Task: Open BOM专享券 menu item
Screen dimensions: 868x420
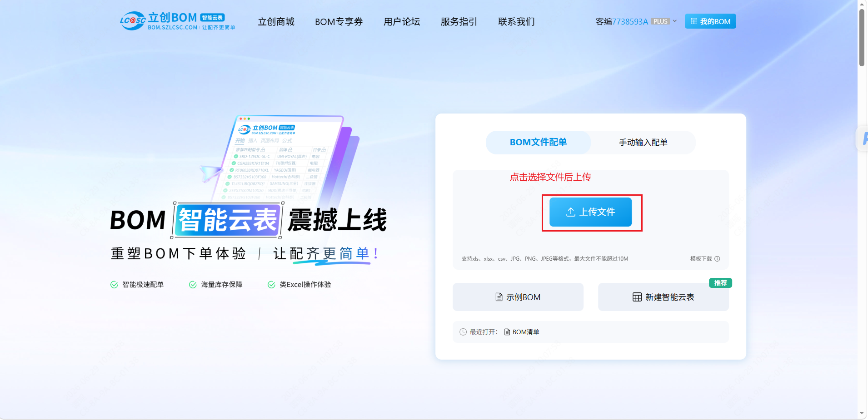Action: coord(339,21)
